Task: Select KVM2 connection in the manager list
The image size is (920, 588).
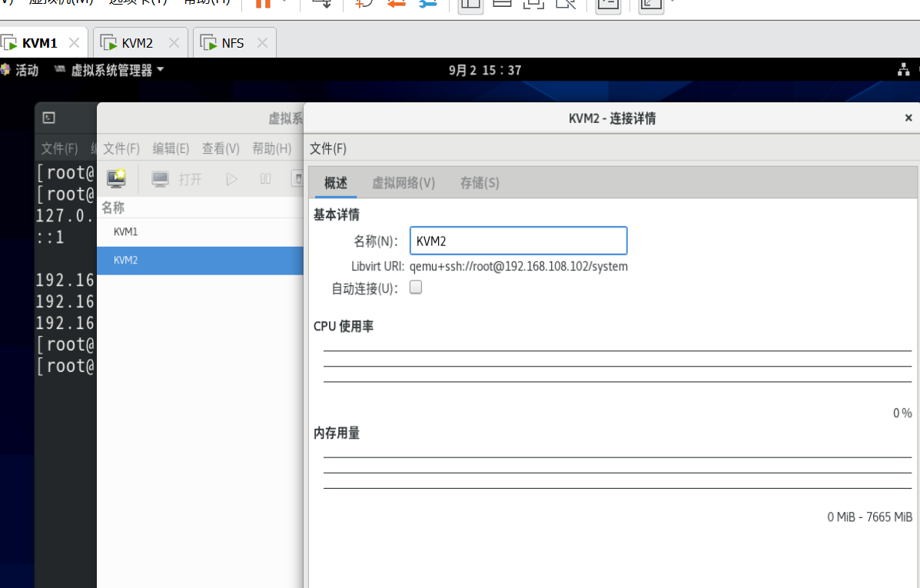Action: (200, 260)
